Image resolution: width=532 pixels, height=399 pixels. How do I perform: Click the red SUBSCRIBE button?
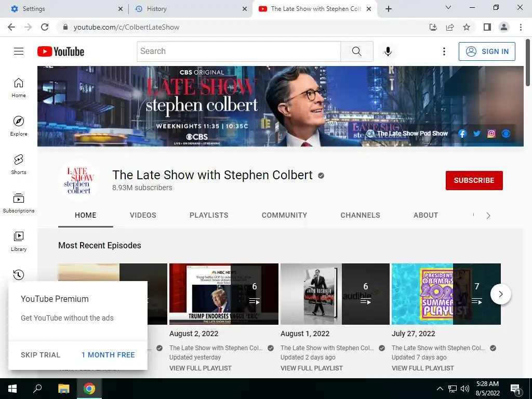(474, 180)
